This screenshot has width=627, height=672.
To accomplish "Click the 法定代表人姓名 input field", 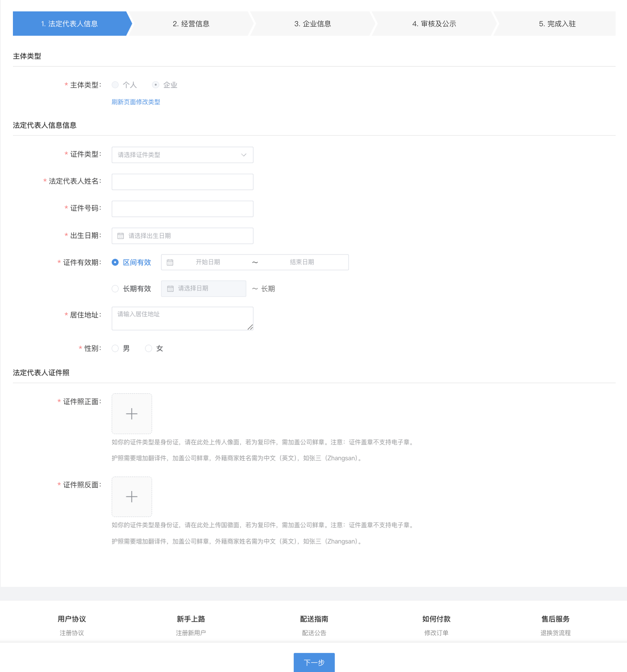I will (182, 182).
